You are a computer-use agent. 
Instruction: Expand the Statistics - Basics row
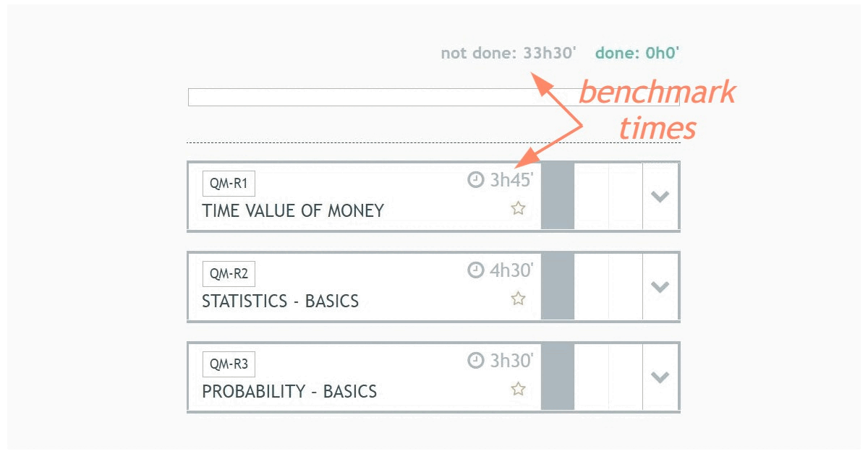point(660,286)
